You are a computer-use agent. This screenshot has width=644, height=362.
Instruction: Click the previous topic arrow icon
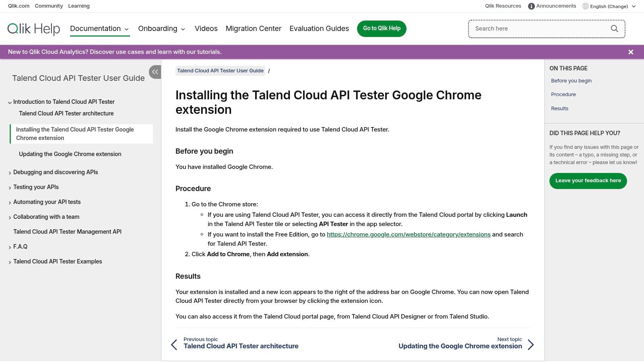click(174, 345)
